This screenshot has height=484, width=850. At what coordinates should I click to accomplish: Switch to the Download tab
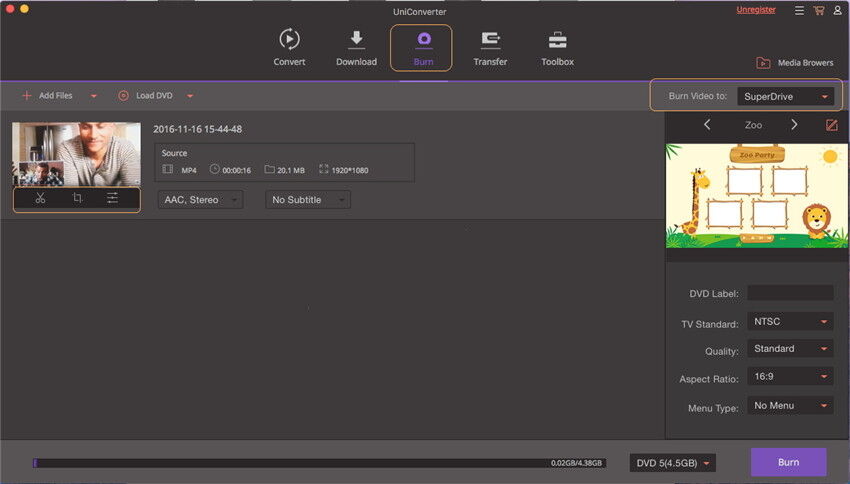point(356,48)
